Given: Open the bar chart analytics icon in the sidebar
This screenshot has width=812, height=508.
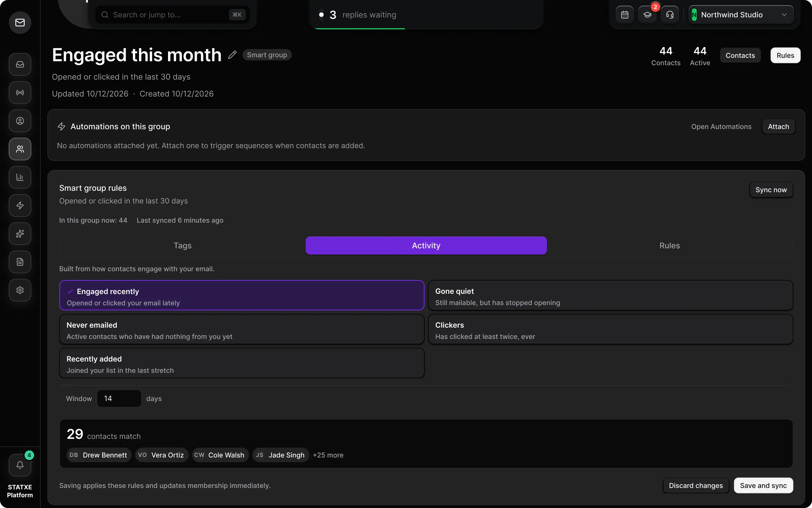Looking at the screenshot, I should coord(20,177).
